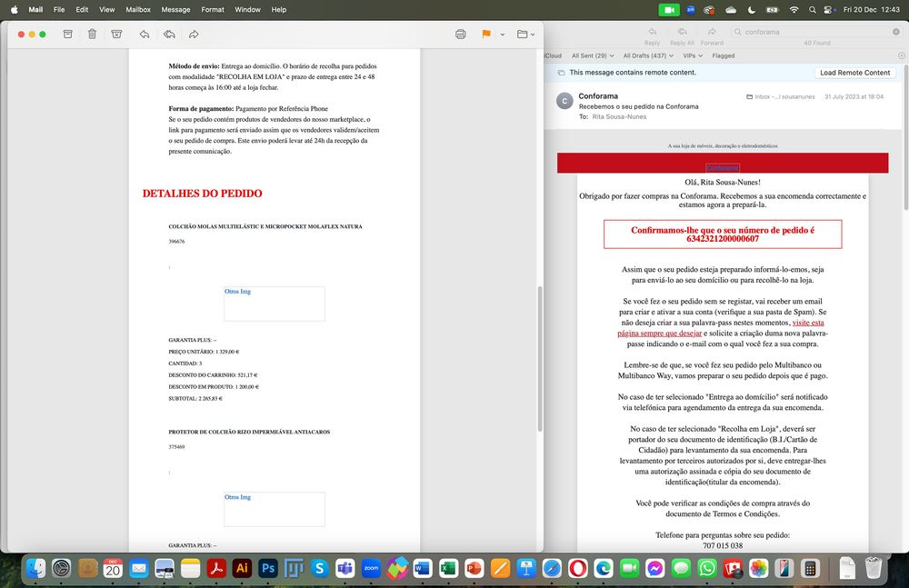Open the Window menu

(x=247, y=9)
